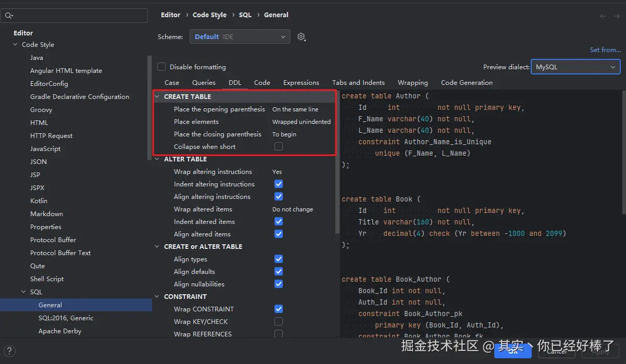Enable Wrap REFERENCES checkbox
Screen dimensions: 626x364
pos(279,334)
